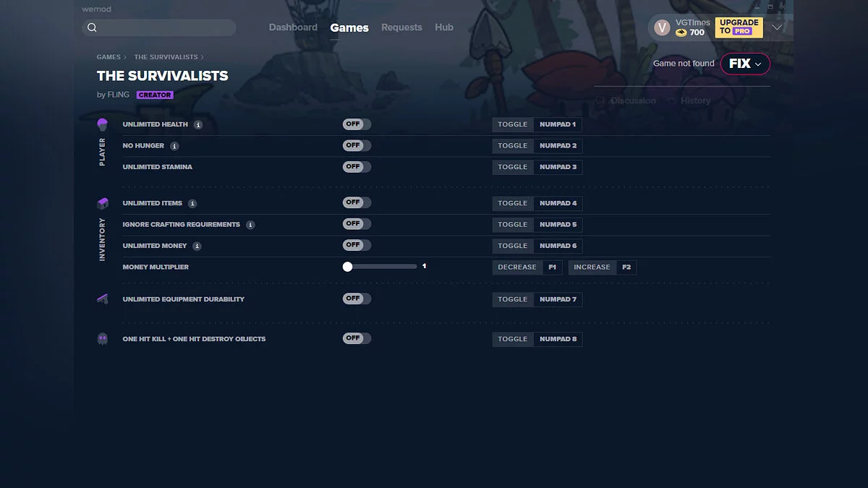Click the Money Multiplier slider track
Image resolution: width=868 pixels, height=488 pixels.
coord(381,267)
